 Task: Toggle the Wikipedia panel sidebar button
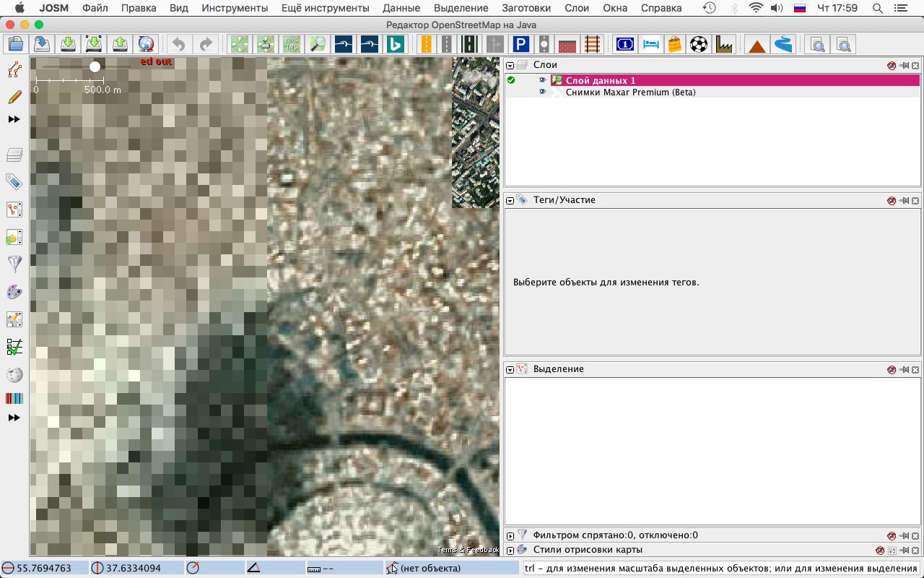(x=14, y=375)
